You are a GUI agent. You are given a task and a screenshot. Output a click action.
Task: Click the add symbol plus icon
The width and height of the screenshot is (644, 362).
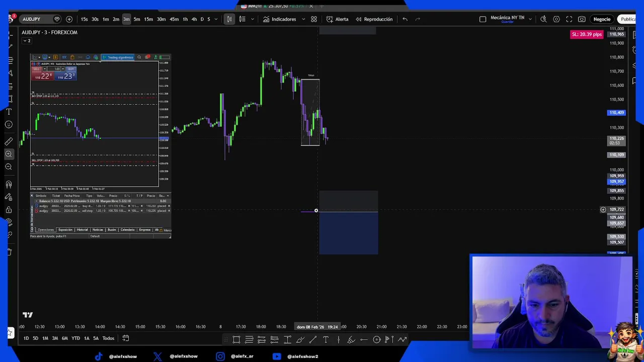coord(69,19)
